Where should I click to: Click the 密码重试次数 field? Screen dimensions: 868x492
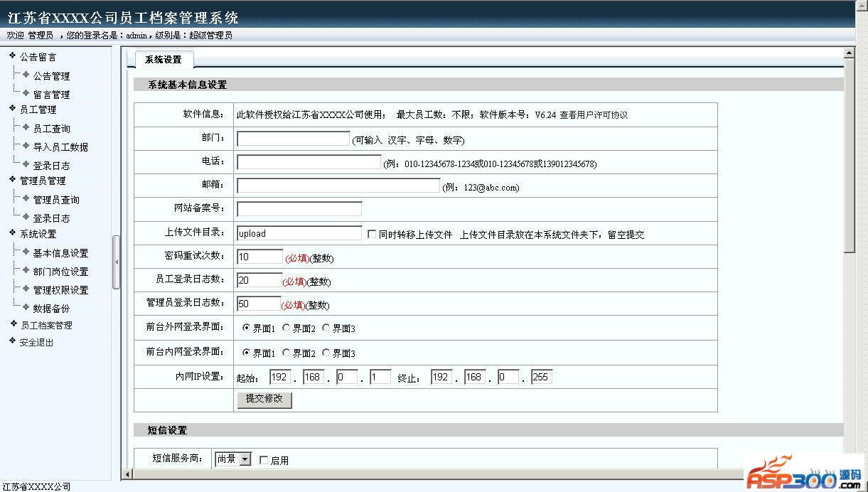[x=260, y=257]
